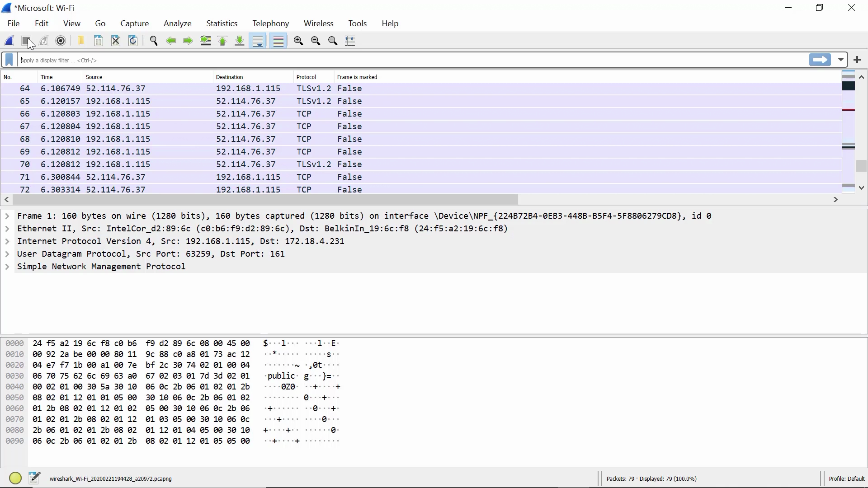Jump to the first packet
The height and width of the screenshot is (488, 868).
click(x=222, y=41)
